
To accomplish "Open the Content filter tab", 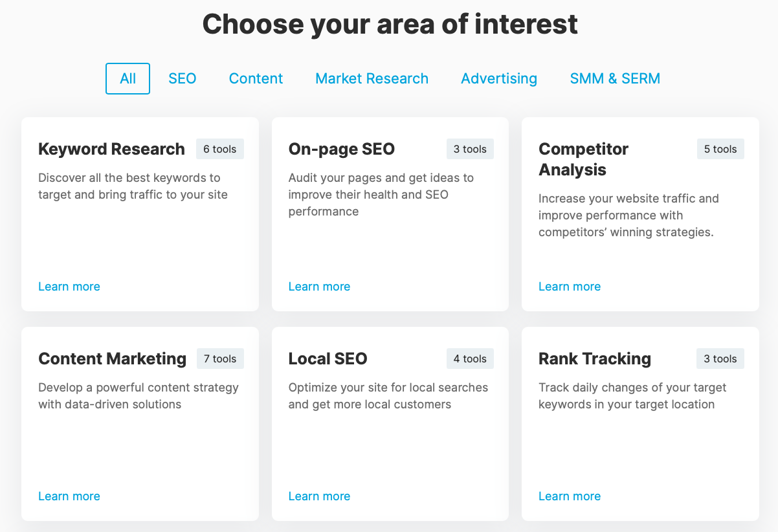I will pos(256,78).
